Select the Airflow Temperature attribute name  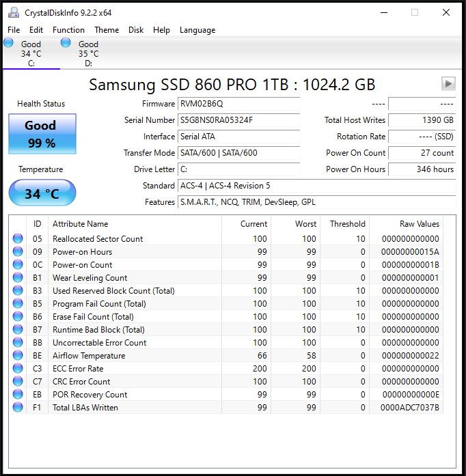coord(89,356)
